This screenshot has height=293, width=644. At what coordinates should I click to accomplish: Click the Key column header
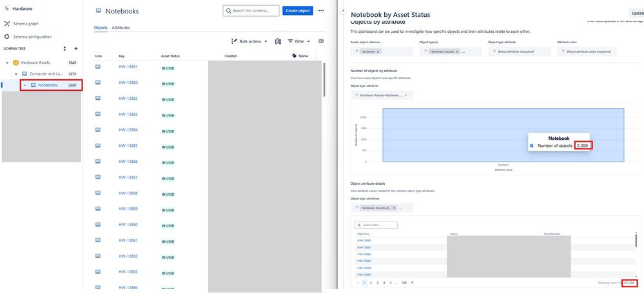[122, 56]
